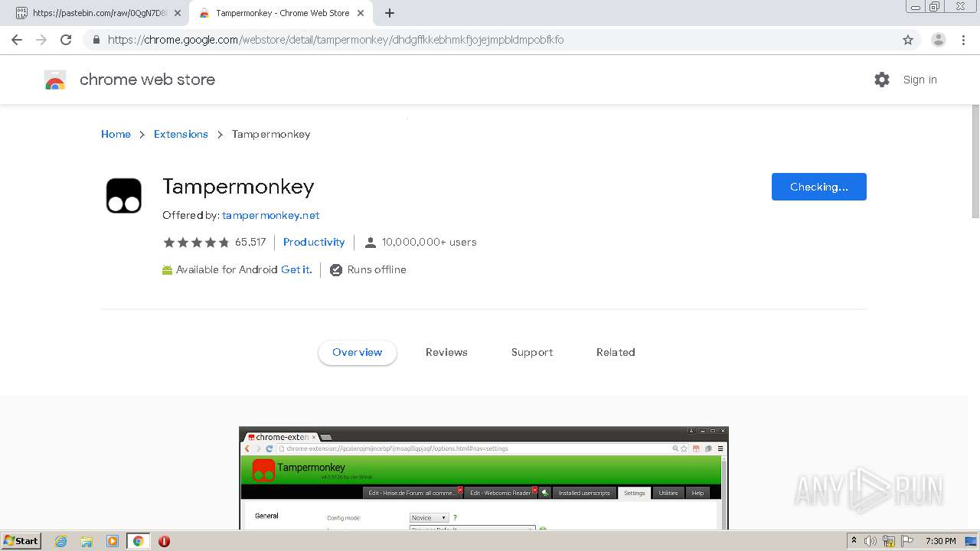Select the Tampermonkey - Chrome Web Store tab
980x551 pixels.
pos(282,13)
